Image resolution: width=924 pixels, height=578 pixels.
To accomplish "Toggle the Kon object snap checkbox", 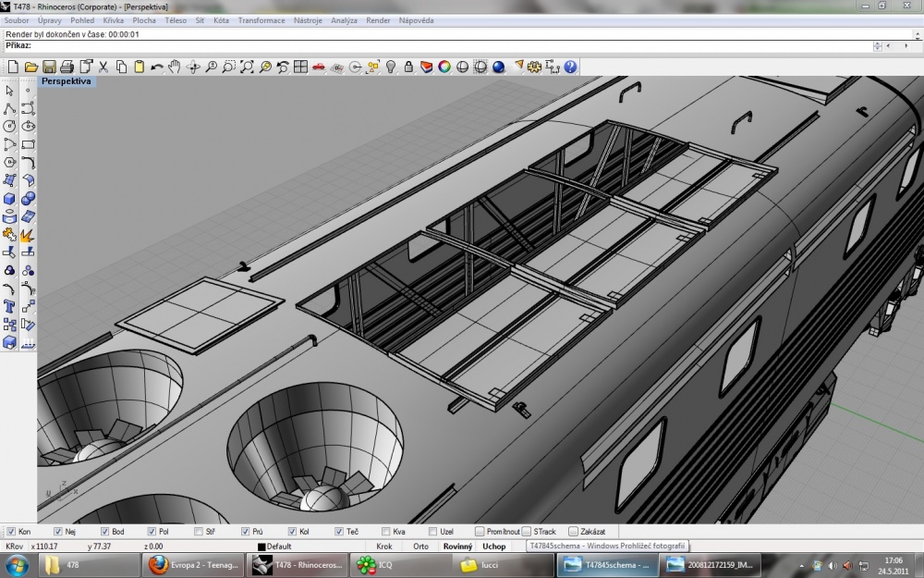I will click(11, 532).
